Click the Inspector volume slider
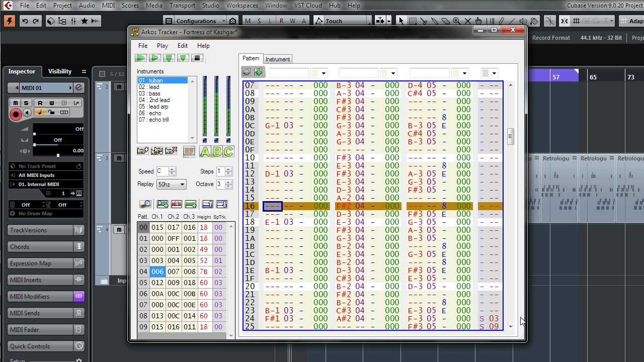 (58, 133)
